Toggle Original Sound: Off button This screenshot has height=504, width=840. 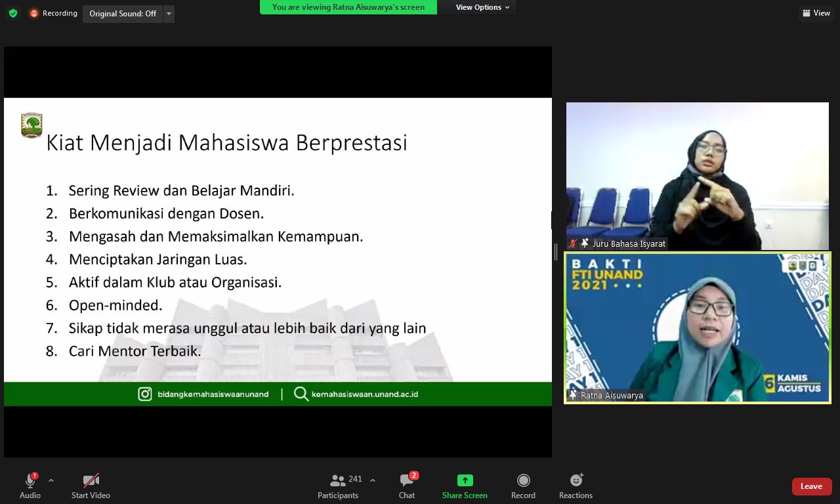point(123,14)
